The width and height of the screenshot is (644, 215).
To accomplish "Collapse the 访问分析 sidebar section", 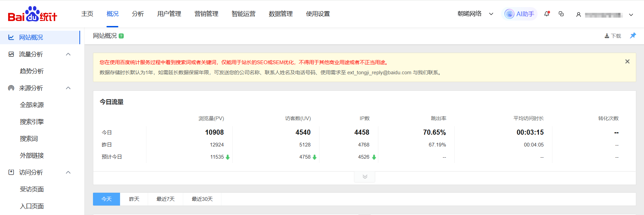I will 68,172.
